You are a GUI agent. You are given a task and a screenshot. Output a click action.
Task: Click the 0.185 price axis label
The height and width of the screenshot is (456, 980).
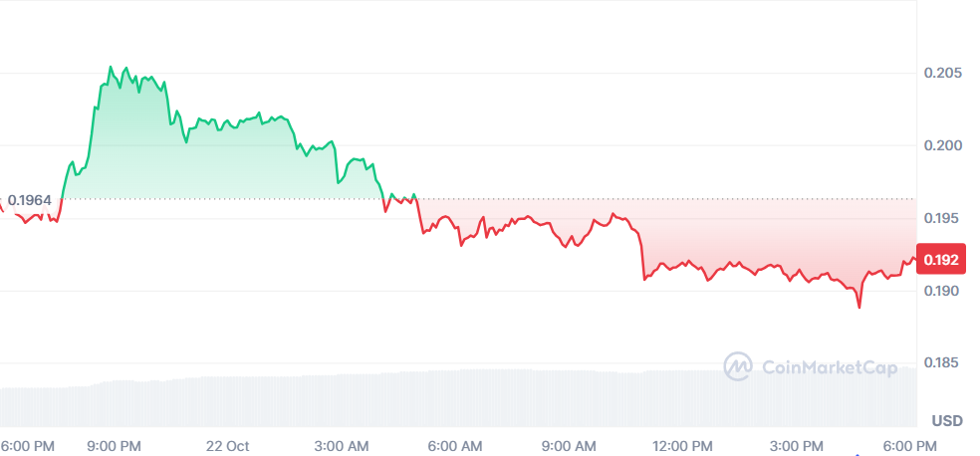(x=941, y=364)
